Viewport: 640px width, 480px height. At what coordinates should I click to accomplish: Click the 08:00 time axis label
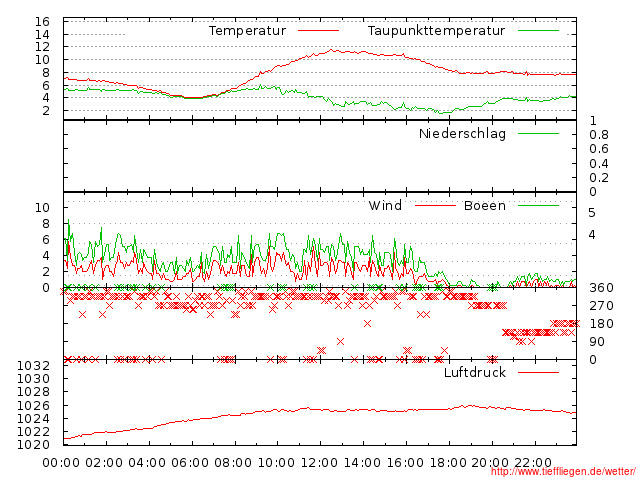(233, 463)
